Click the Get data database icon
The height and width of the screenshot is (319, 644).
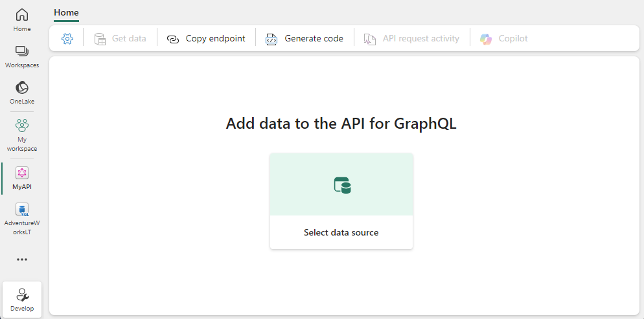(x=100, y=39)
